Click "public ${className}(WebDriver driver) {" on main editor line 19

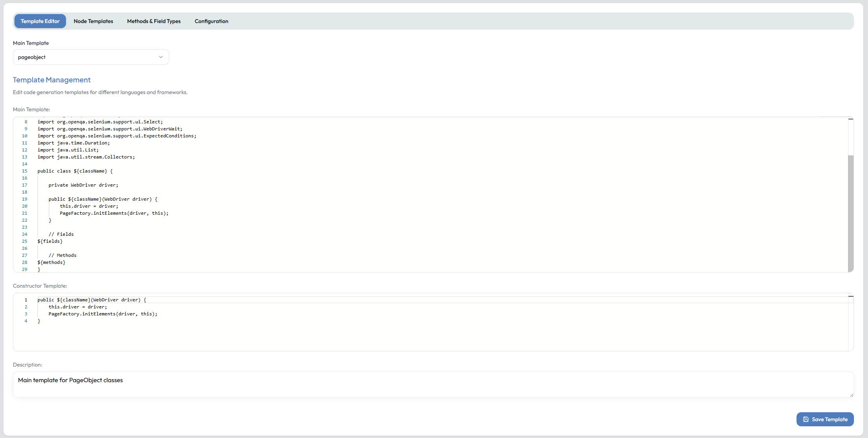tap(103, 199)
